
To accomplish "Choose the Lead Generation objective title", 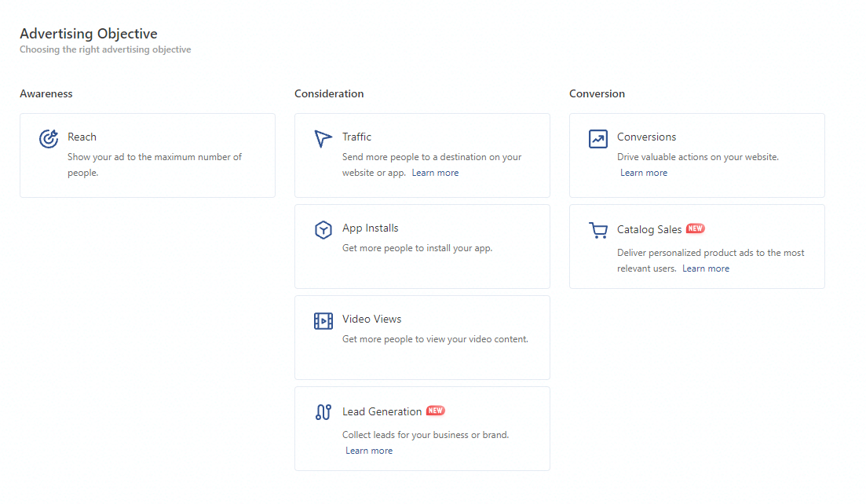I will coord(382,411).
